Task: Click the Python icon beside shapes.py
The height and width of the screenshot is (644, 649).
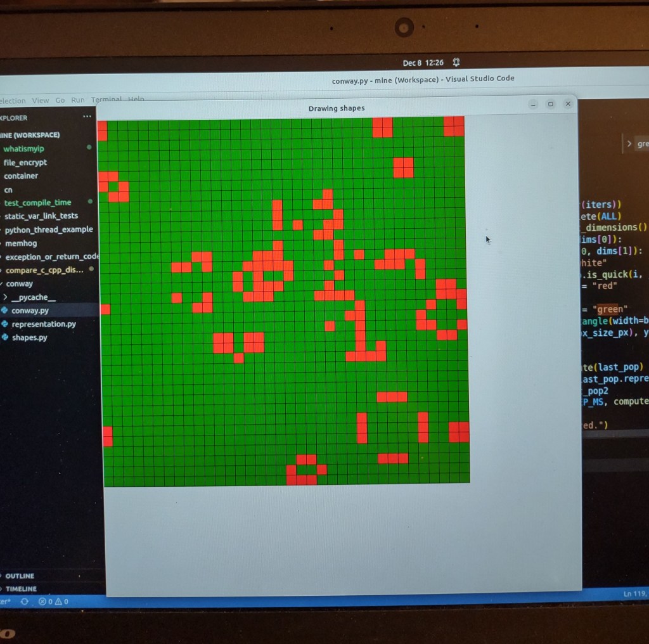Action: (6, 337)
